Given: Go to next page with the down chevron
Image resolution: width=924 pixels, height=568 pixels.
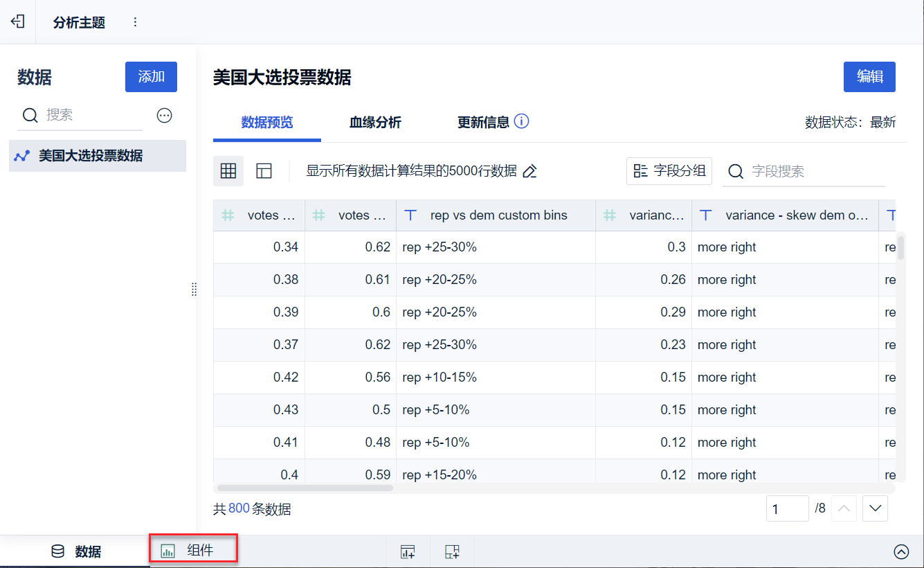Looking at the screenshot, I should 876,508.
